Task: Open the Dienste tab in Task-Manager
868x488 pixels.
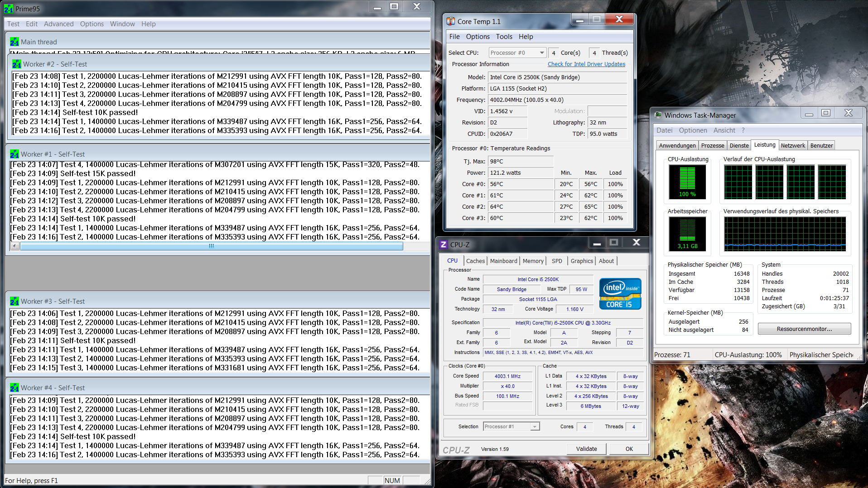Action: (x=739, y=146)
